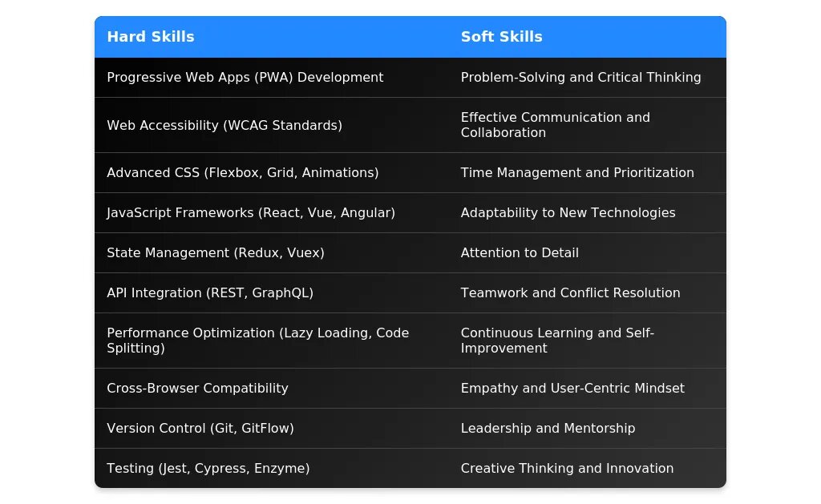Select JavaScript Frameworks (React, Vue, Angular)
821x504 pixels.
[x=251, y=213]
